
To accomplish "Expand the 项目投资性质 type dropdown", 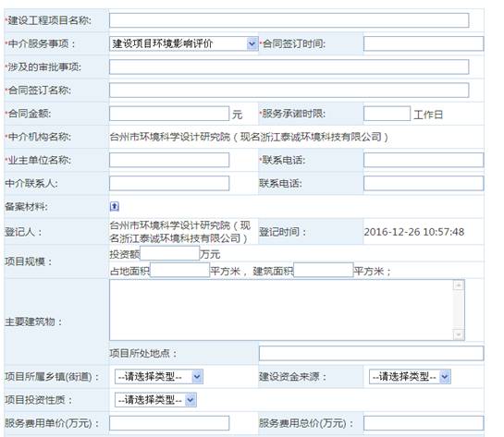I will [155, 400].
